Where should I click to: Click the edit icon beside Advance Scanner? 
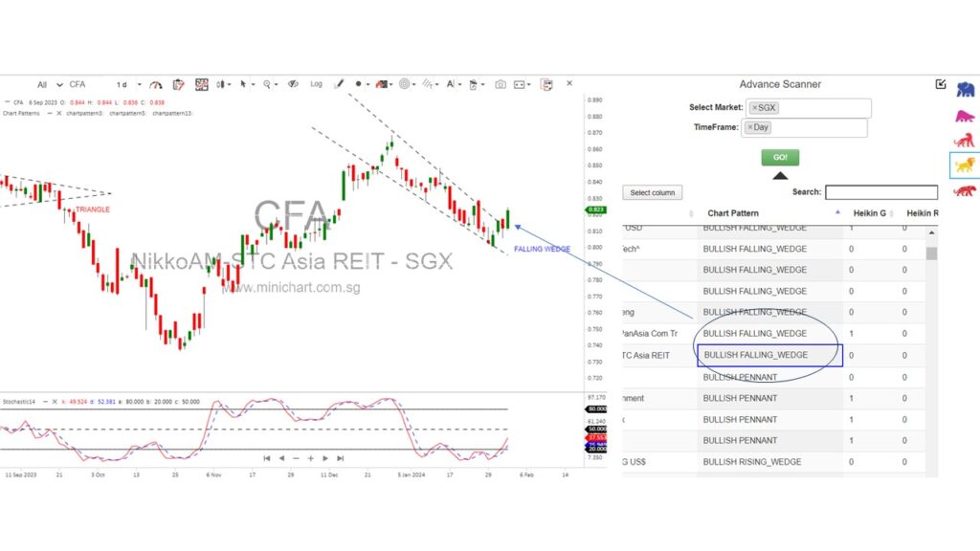[x=941, y=84]
